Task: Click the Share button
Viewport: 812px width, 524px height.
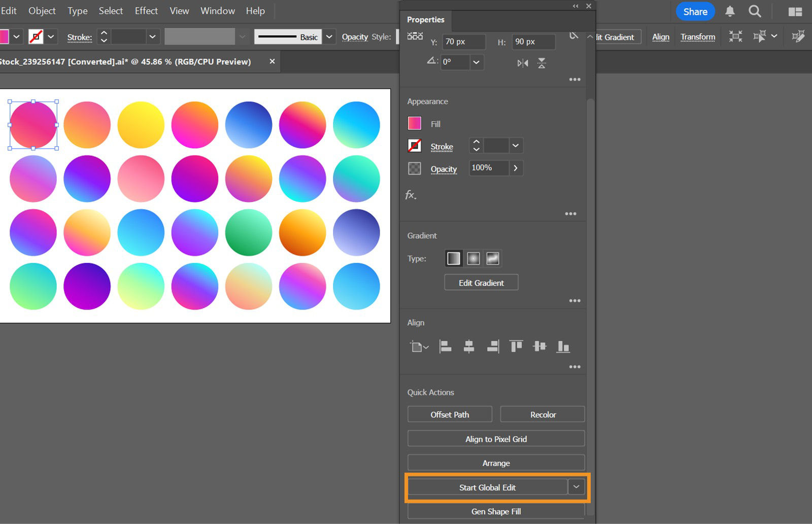Action: pos(695,12)
